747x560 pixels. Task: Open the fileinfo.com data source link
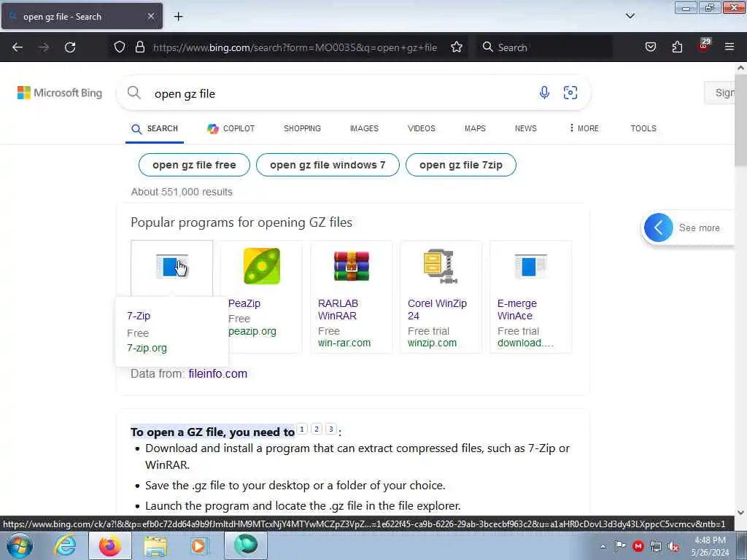(217, 374)
